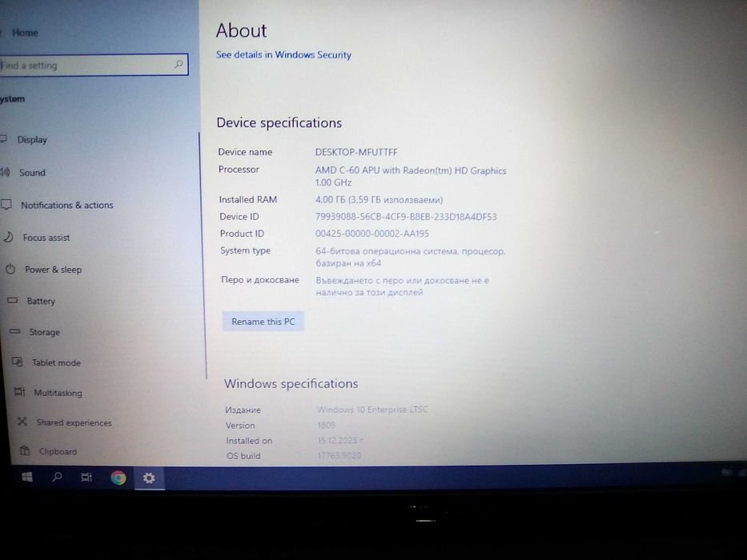Click the Multitasking icon

pos(19,392)
